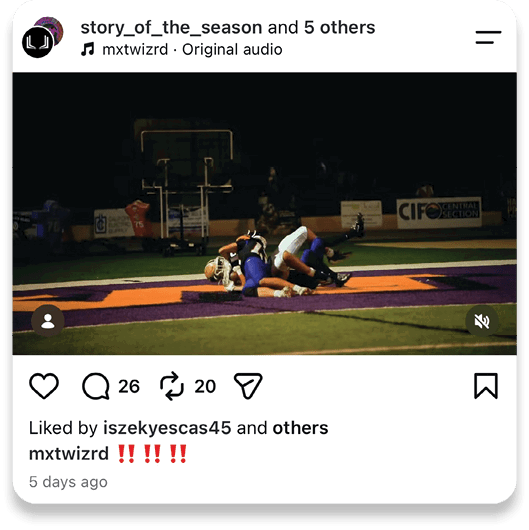Open mxtwizrd profile from the caption
This screenshot has height=530, width=529.
tap(69, 453)
